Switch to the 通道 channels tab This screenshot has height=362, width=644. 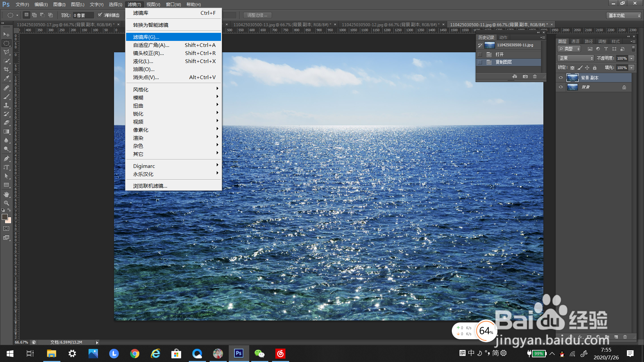coord(575,42)
